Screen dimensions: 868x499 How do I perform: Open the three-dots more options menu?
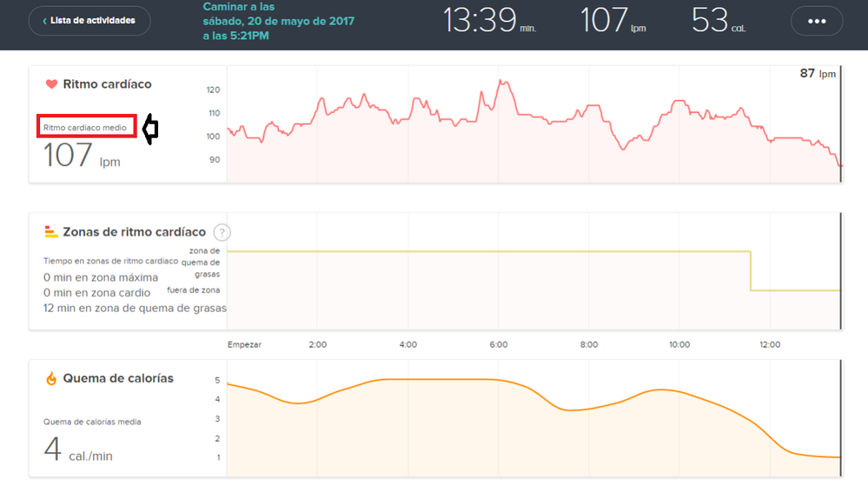point(817,21)
